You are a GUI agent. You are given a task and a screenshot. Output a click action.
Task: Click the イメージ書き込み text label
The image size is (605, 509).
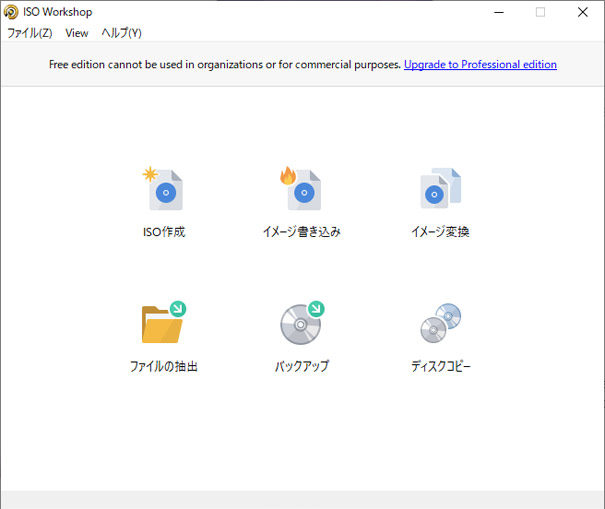tap(302, 232)
